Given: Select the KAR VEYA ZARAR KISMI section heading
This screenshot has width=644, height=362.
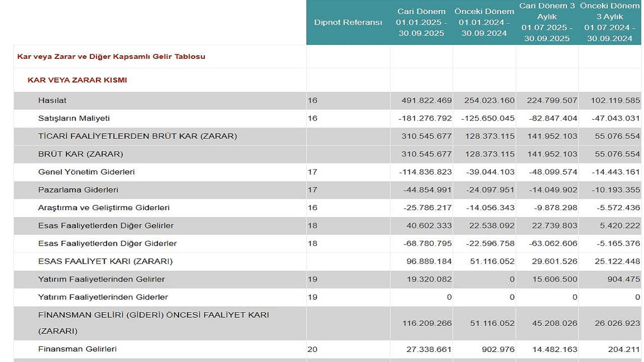Looking at the screenshot, I should click(x=77, y=80).
